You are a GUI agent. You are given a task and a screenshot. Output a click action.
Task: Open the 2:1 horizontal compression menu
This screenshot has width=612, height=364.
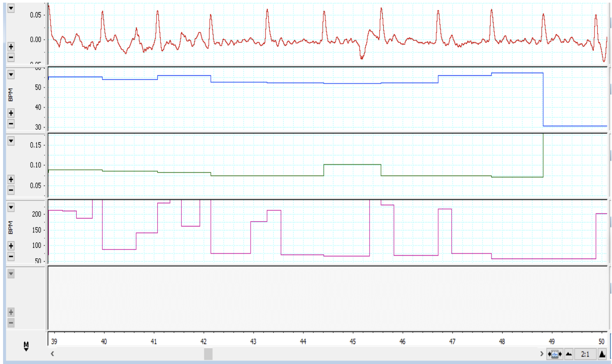tap(585, 354)
